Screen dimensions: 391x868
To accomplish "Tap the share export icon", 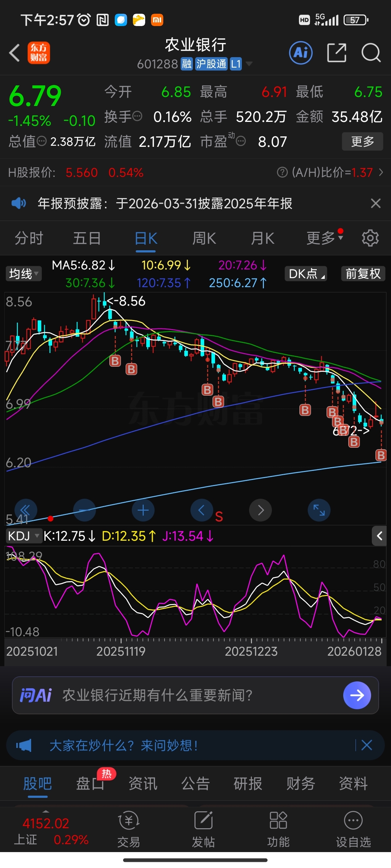I will [337, 53].
